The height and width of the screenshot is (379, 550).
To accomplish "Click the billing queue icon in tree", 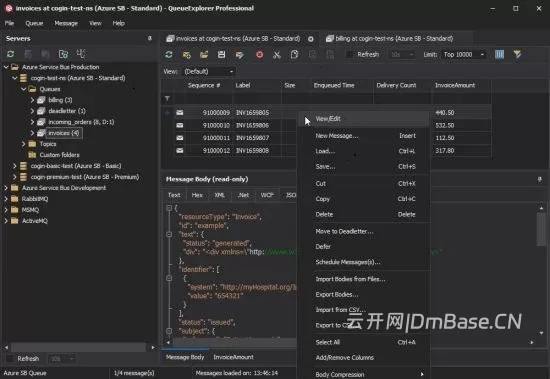I will (x=41, y=100).
